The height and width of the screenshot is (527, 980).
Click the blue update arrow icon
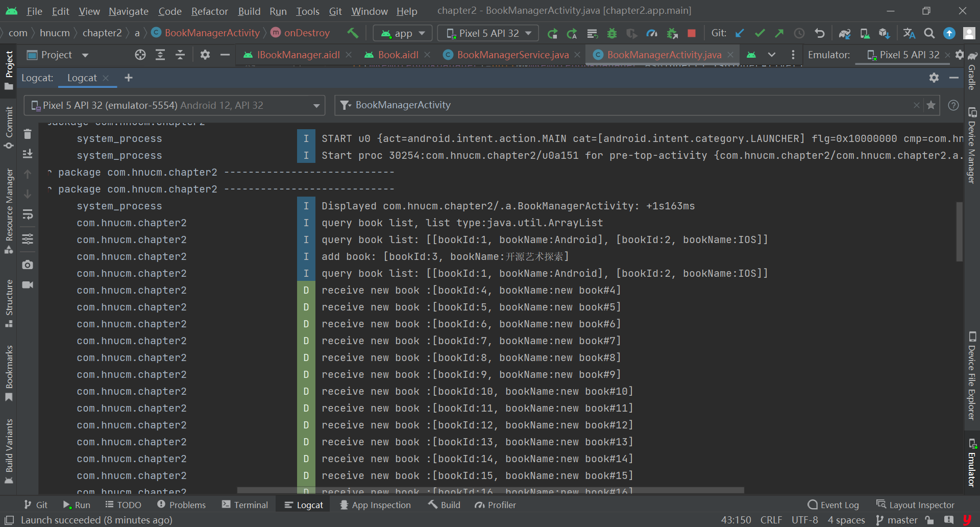pos(949,33)
